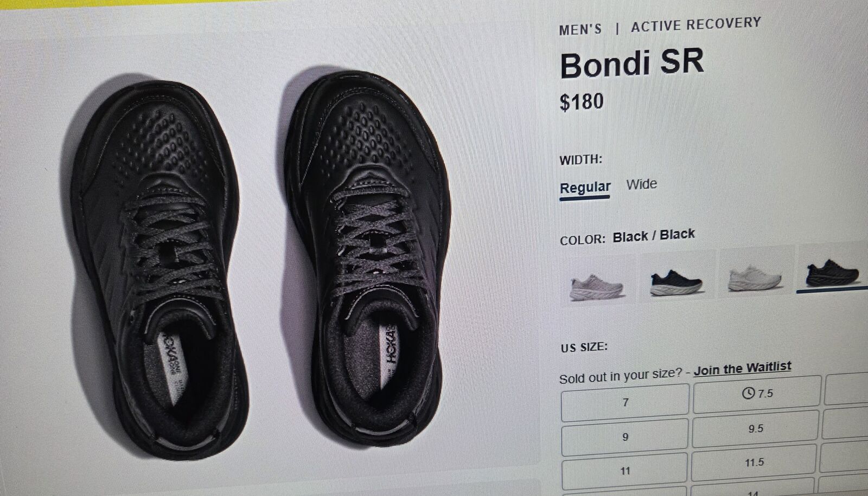This screenshot has width=868, height=496.
Task: Select US size 11
Action: (624, 471)
